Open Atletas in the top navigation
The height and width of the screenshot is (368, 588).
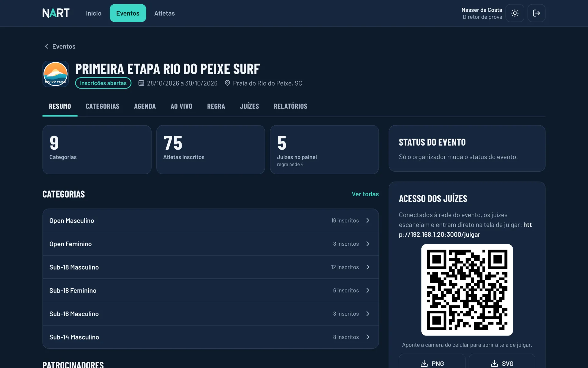(164, 13)
